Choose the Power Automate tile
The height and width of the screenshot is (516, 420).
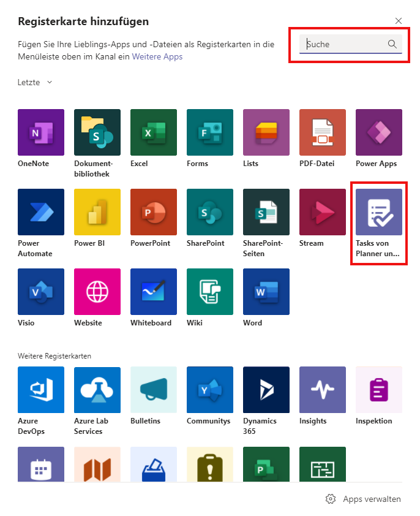(x=41, y=212)
